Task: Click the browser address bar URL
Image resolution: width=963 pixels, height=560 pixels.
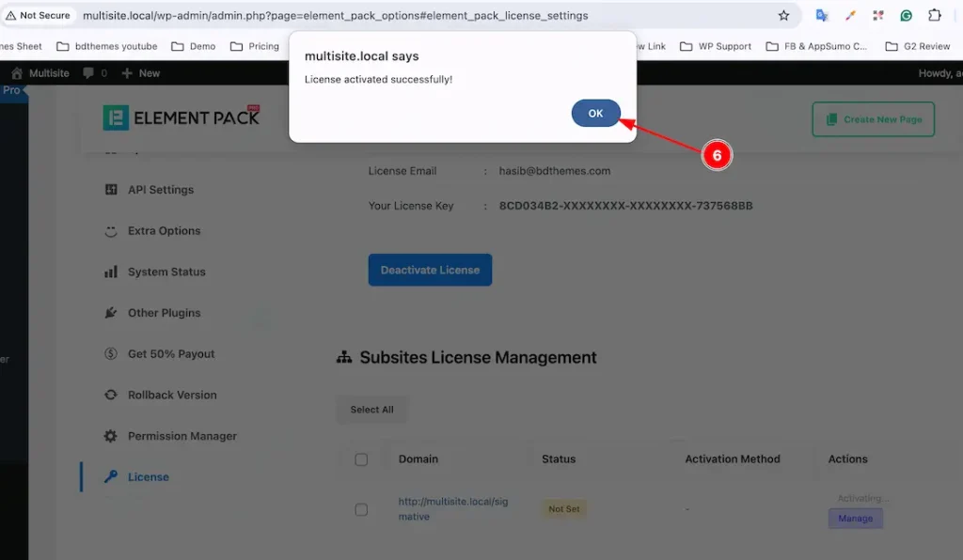Action: pyautogui.click(x=336, y=15)
